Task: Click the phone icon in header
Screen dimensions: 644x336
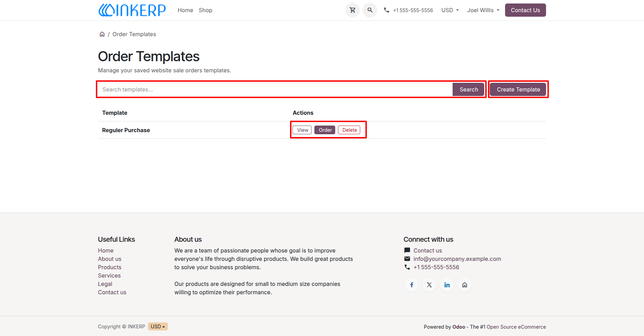Action: (386, 10)
